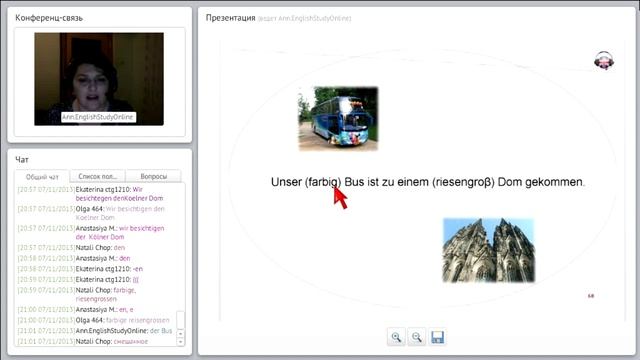Click the presenter webcam video
The height and width of the screenshot is (360, 640).
(99, 79)
